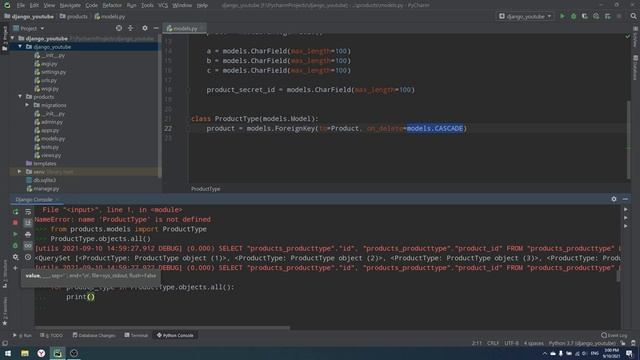The image size is (640, 360).
Task: Open views.py in products folder
Action: tap(48, 155)
